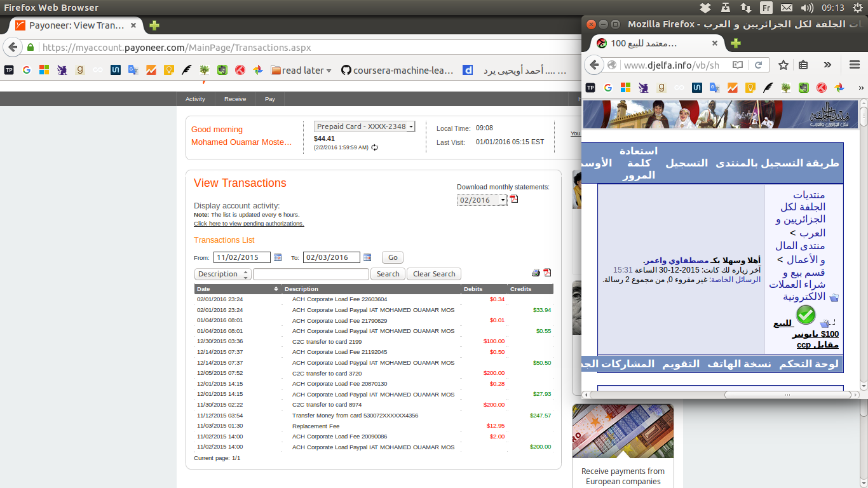Click the 'Replacement Fee' transaction row
This screenshot has height=488, width=868.
pos(374,426)
